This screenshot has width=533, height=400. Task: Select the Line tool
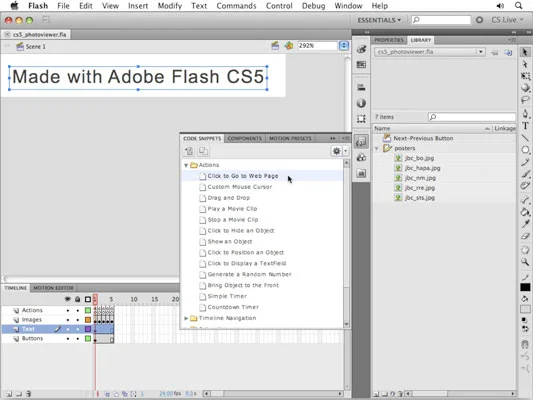[x=525, y=138]
